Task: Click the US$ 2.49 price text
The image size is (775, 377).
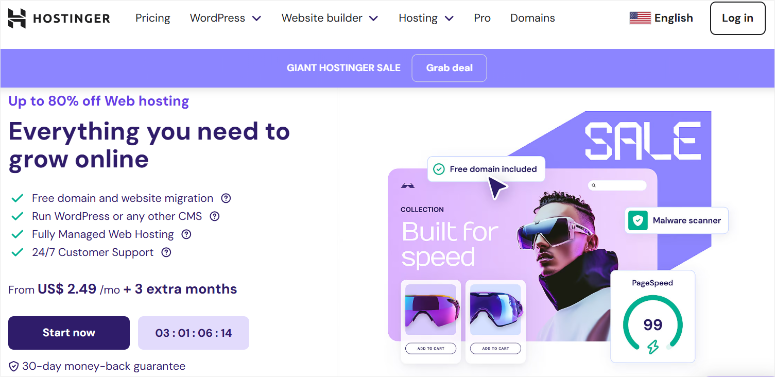Action: point(67,289)
